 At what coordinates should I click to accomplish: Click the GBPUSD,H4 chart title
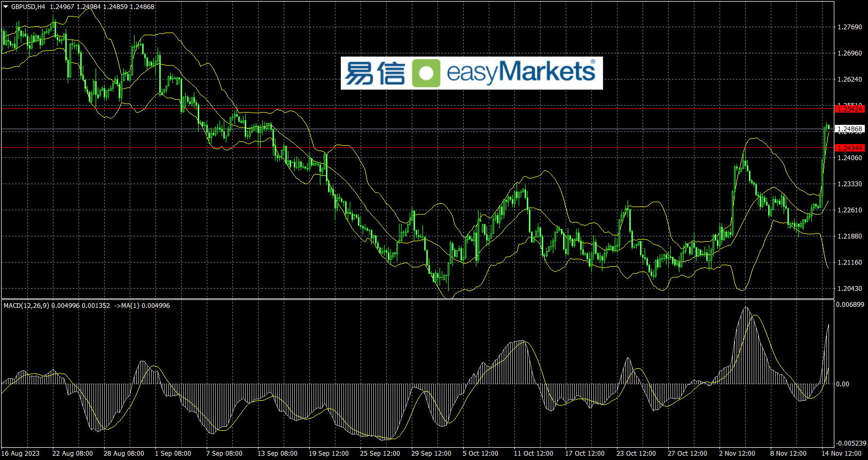pyautogui.click(x=28, y=7)
